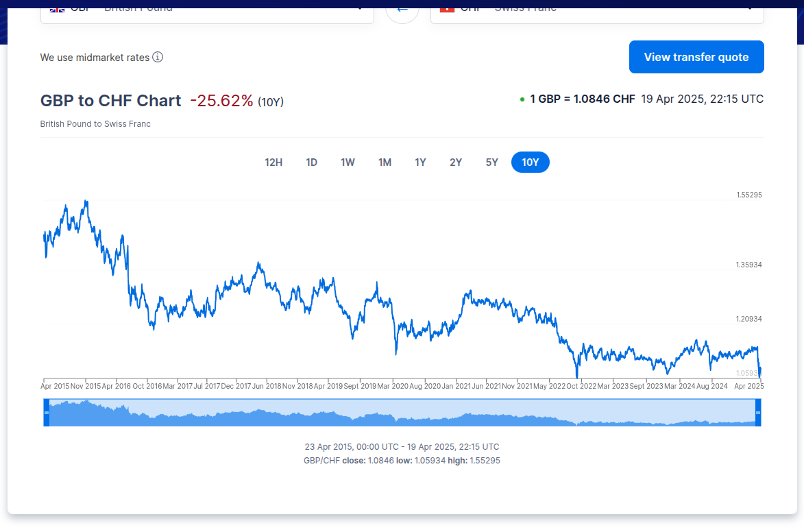Show the 1W time range
Screen dimensions: 804x532
(x=348, y=162)
